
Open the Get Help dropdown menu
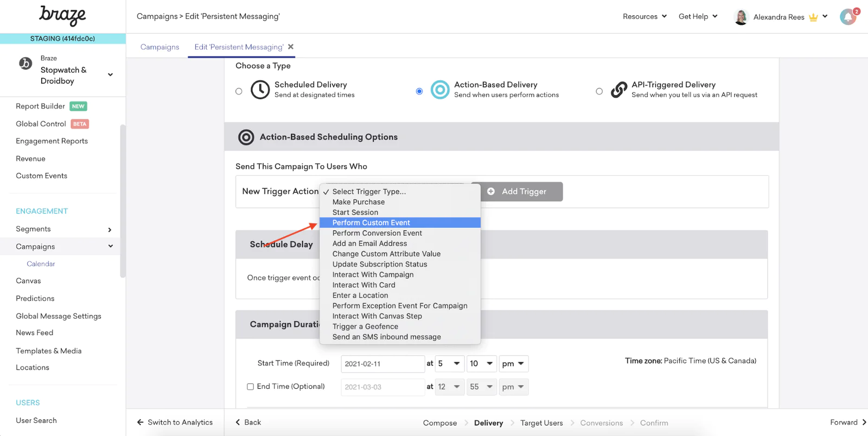pos(698,16)
